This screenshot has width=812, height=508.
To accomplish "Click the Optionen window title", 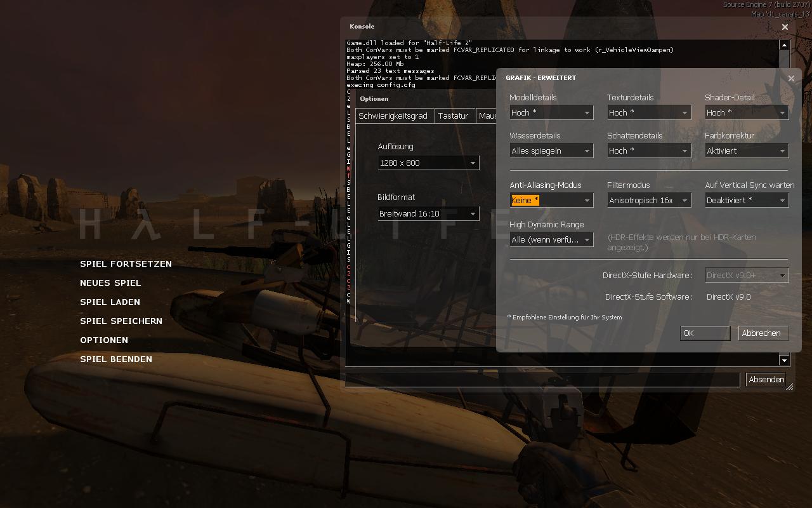I will coord(374,98).
